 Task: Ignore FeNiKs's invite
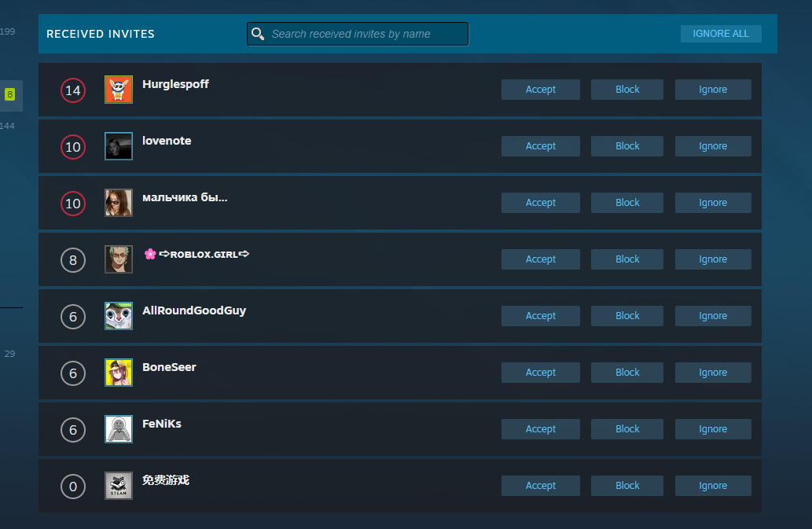pyautogui.click(x=713, y=429)
